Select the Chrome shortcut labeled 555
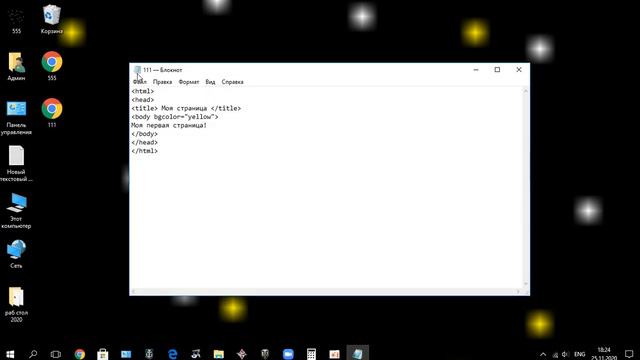The width and height of the screenshot is (640, 360). [x=52, y=66]
